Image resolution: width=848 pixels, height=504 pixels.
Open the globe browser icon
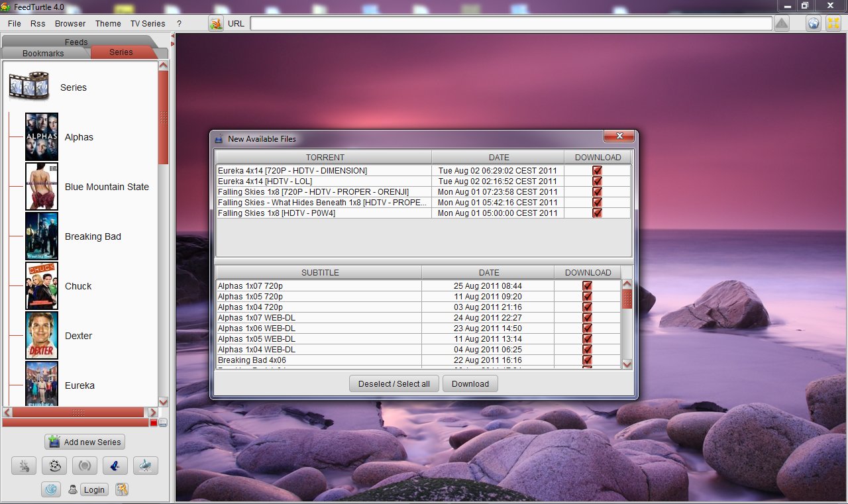[814, 23]
